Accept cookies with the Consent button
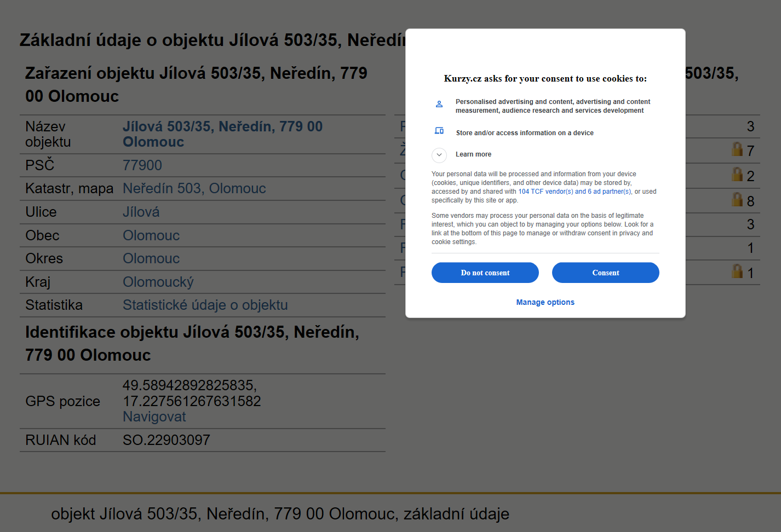 [606, 273]
